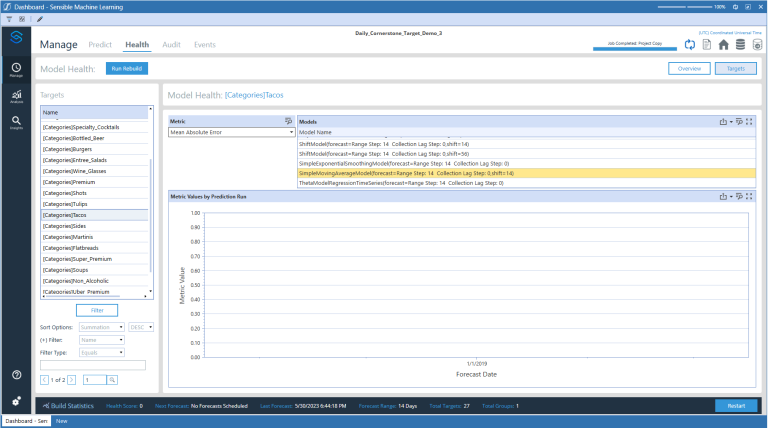Click the title bar open-in-window icon
Screen dimensions: 768x428
pyautogui.click(x=748, y=7)
